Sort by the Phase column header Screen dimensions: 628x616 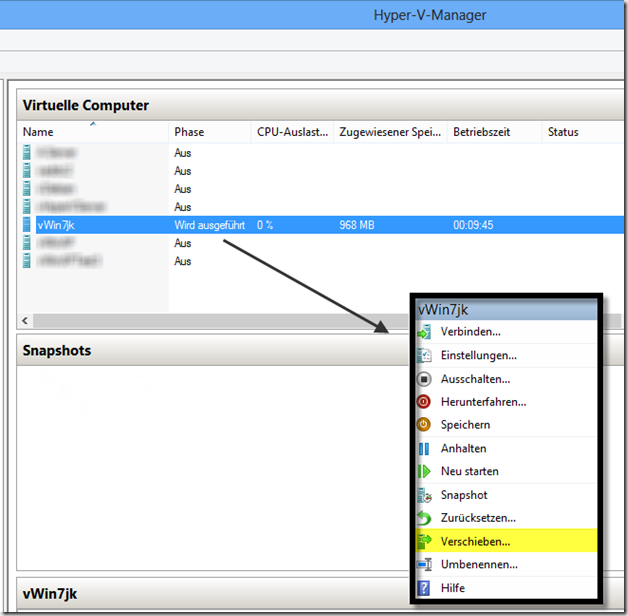[x=209, y=132]
